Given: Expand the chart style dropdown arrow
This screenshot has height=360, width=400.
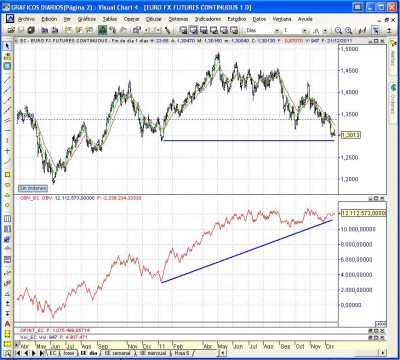Looking at the screenshot, I should coord(325,31).
